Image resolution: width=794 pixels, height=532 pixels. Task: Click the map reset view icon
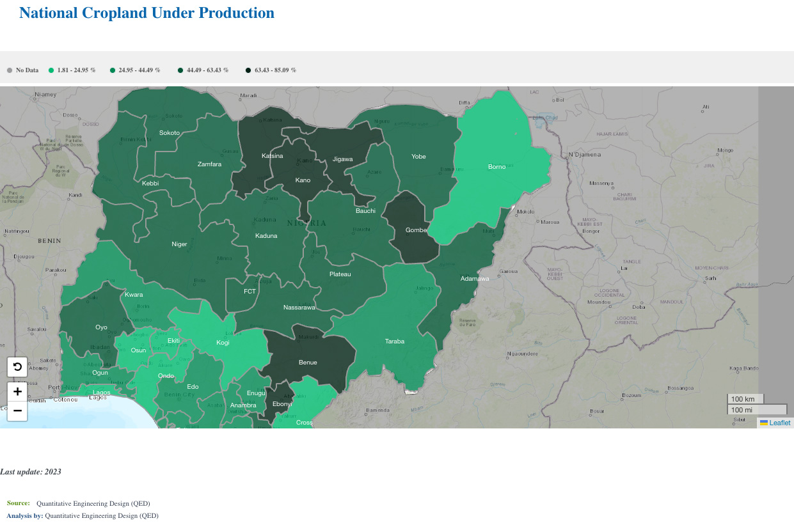pyautogui.click(x=17, y=367)
